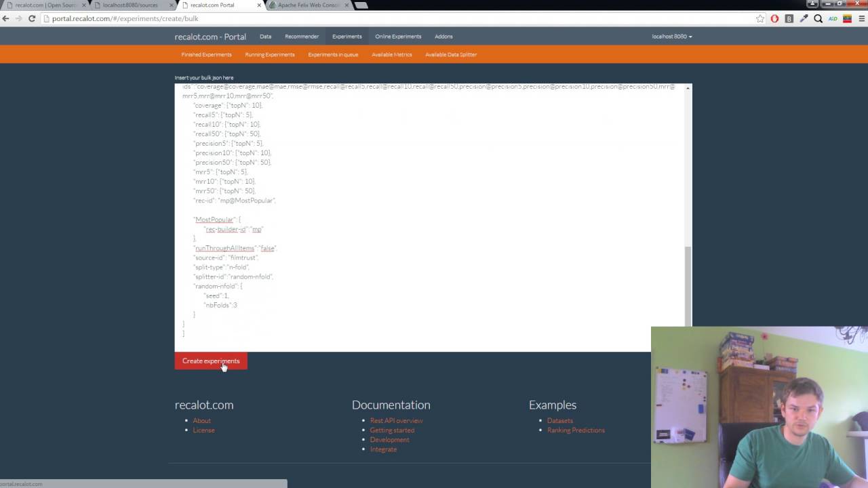Open the License footer link
Image resolution: width=868 pixels, height=488 pixels.
click(x=203, y=430)
